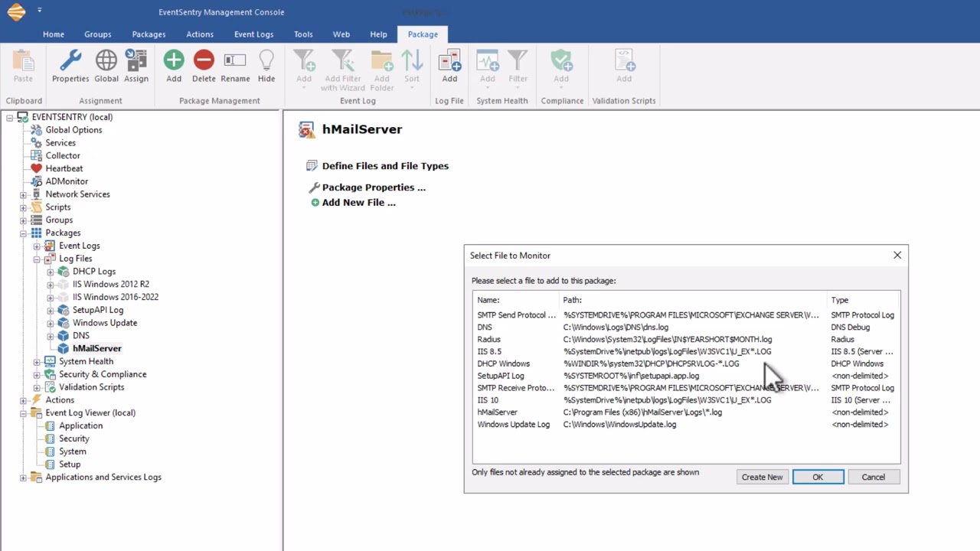This screenshot has width=980, height=551.
Task: Select the SetupAPI Log file row
Action: (x=686, y=376)
